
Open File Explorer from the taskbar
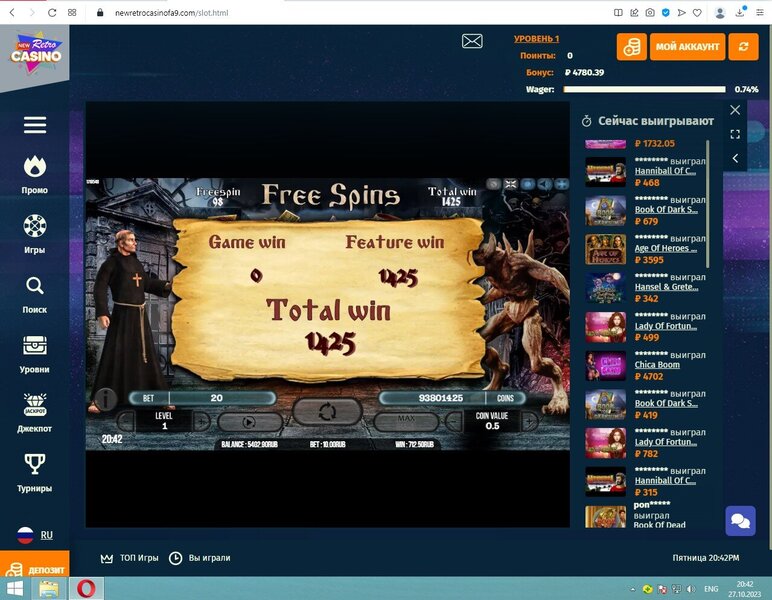click(x=49, y=589)
